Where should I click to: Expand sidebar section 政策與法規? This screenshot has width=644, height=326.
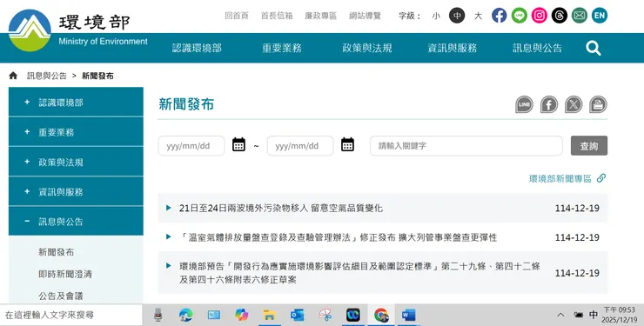point(76,162)
